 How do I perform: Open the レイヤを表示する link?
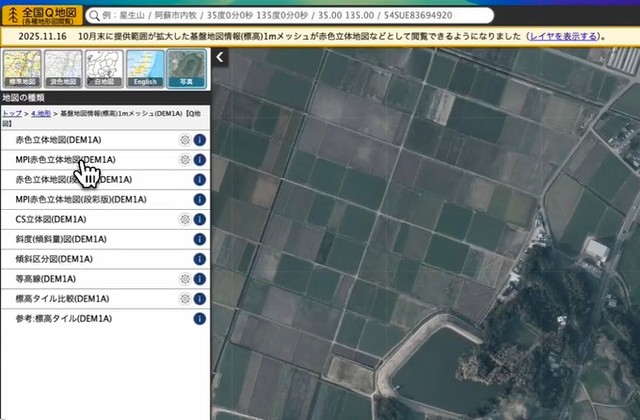565,36
